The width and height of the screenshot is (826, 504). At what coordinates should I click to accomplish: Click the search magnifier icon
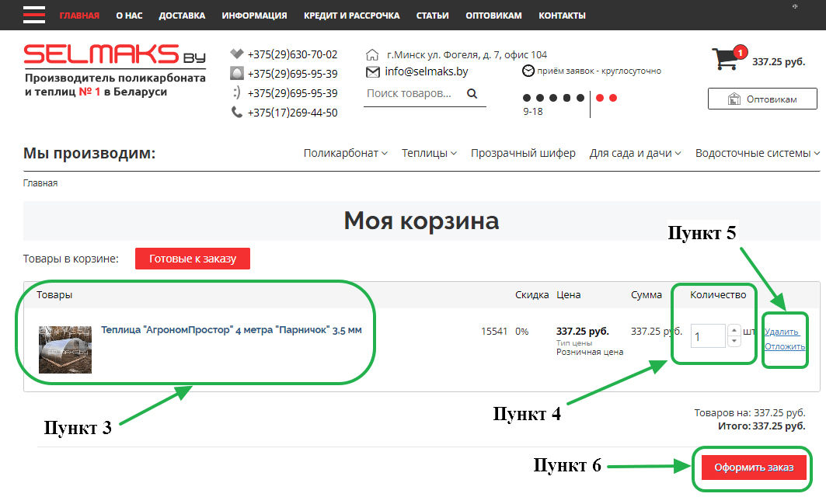472,94
